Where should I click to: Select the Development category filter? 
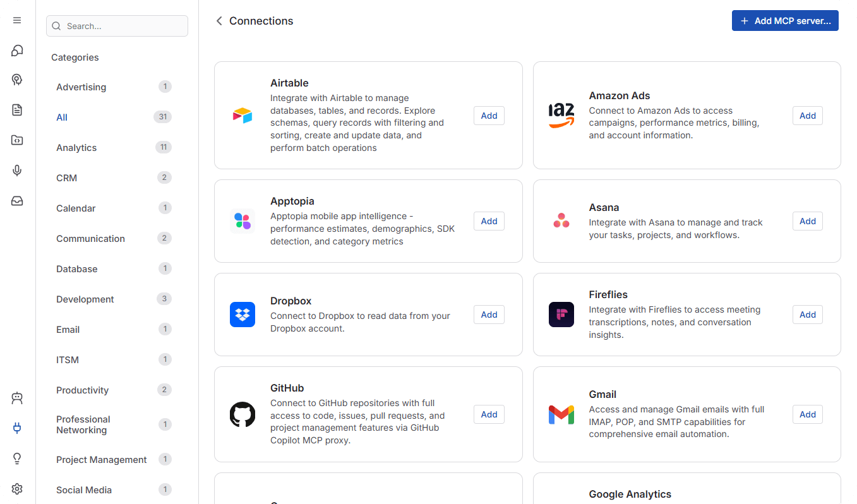85,299
